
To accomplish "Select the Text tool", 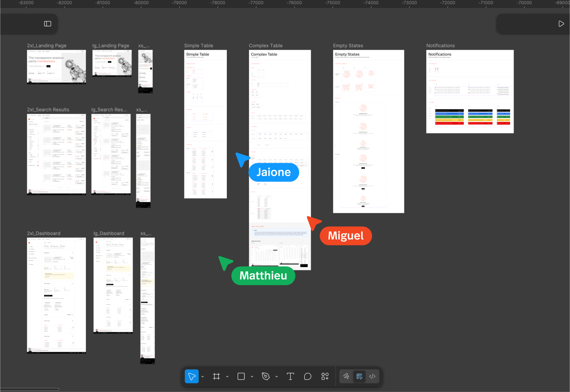I will click(x=290, y=376).
